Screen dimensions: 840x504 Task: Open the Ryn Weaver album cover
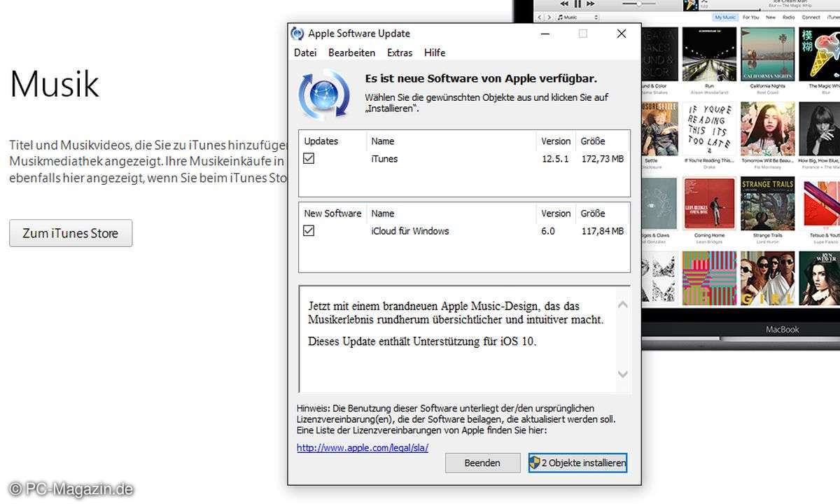click(820, 279)
